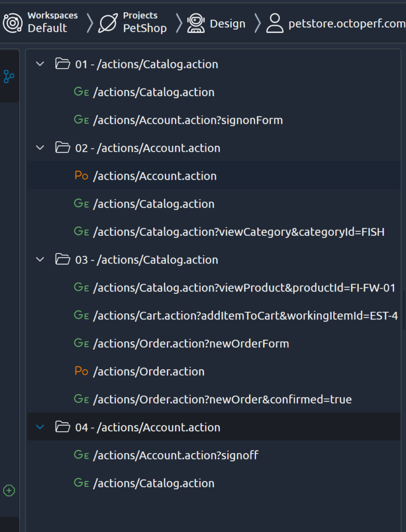Click the tree structure icon in left sidebar
The image size is (406, 532).
(9, 77)
